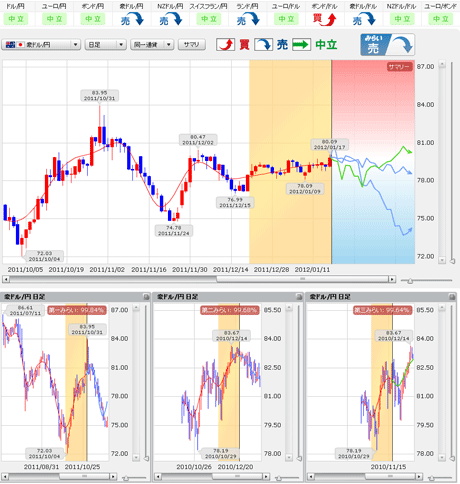
Task: Click the main chart horizontal zoom slider
Action: pos(410,281)
